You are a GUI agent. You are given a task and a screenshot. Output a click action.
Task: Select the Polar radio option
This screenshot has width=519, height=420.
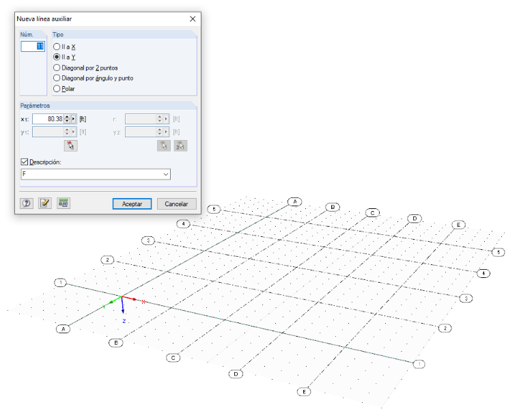pyautogui.click(x=64, y=89)
